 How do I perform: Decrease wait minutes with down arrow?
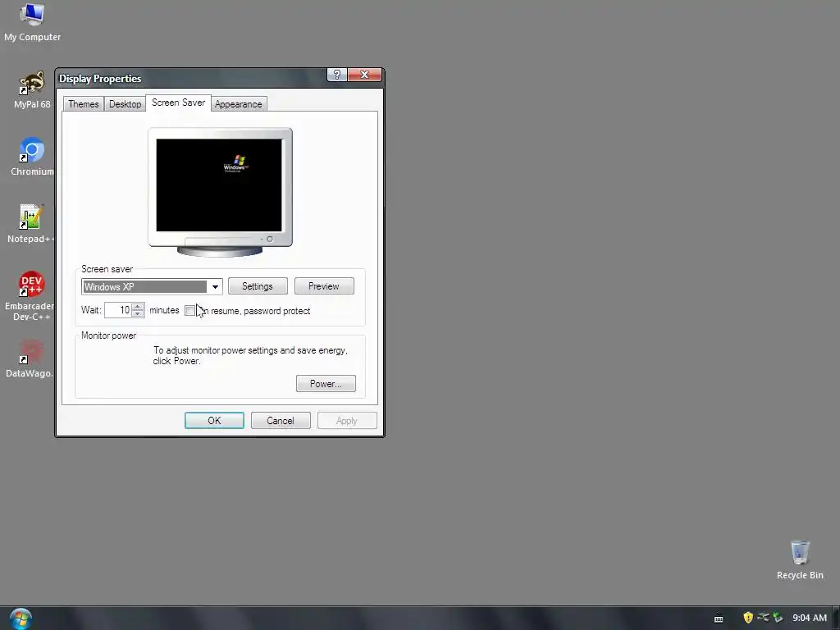[x=138, y=313]
